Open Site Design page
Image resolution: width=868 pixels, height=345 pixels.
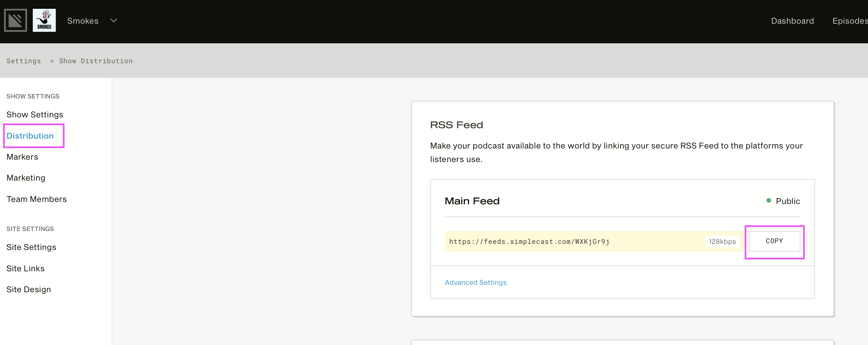[x=29, y=290]
